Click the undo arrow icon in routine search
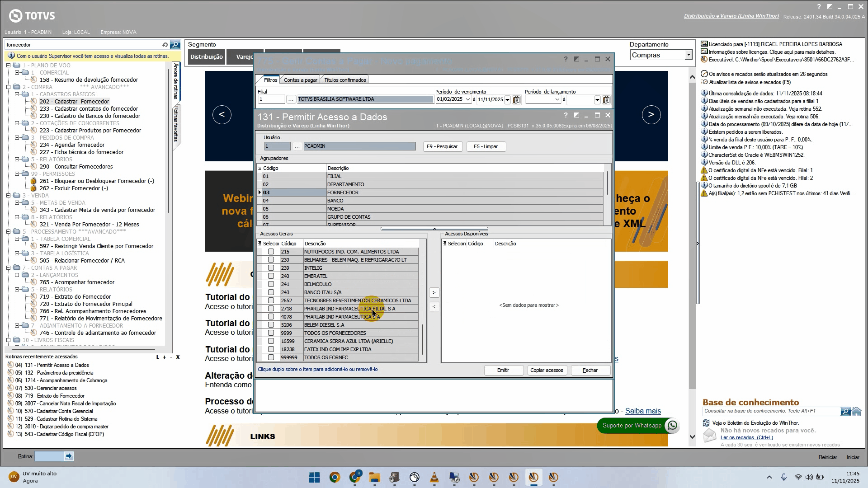 165,45
